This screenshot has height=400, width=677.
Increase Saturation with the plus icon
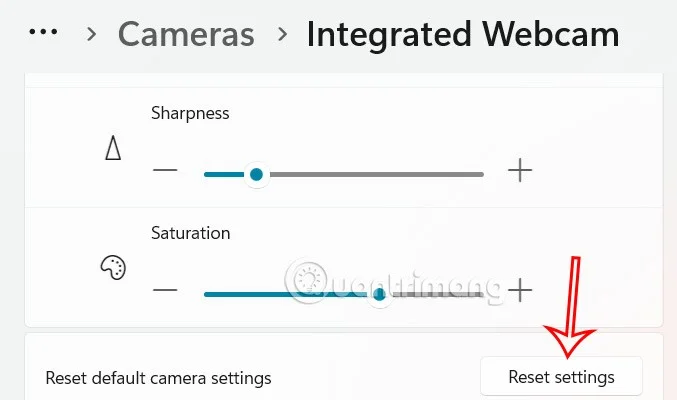[519, 291]
